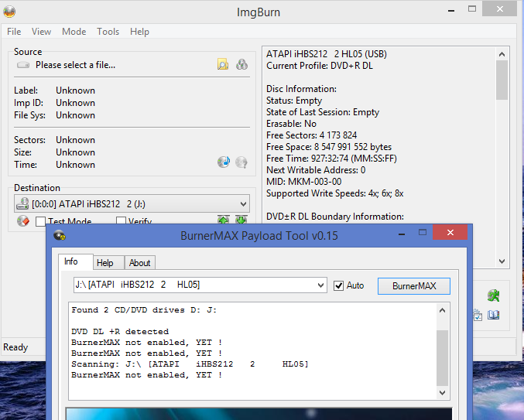Click the green up-arrow tray icon
The width and height of the screenshot is (524, 420).
pos(224,220)
